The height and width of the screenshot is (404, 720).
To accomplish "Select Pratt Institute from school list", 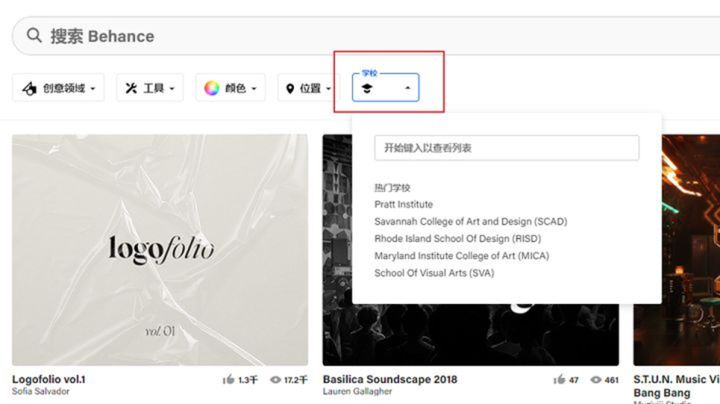I will pos(403,204).
